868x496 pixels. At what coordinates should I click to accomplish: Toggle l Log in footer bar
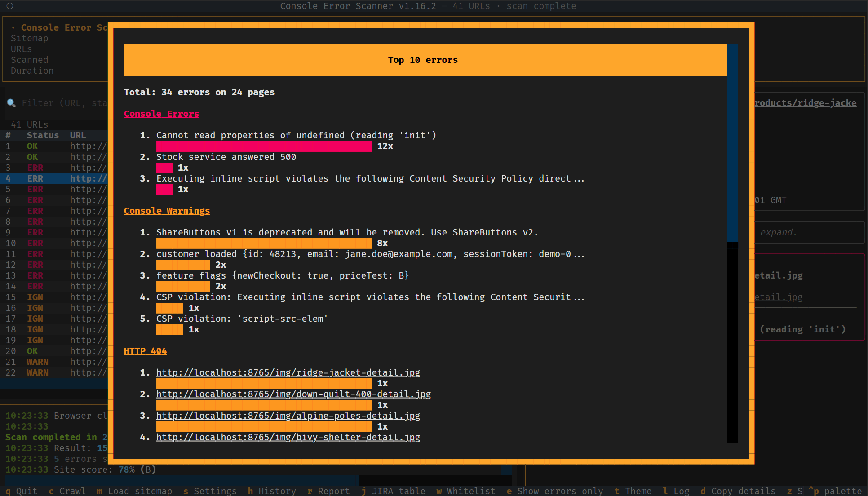(x=676, y=491)
